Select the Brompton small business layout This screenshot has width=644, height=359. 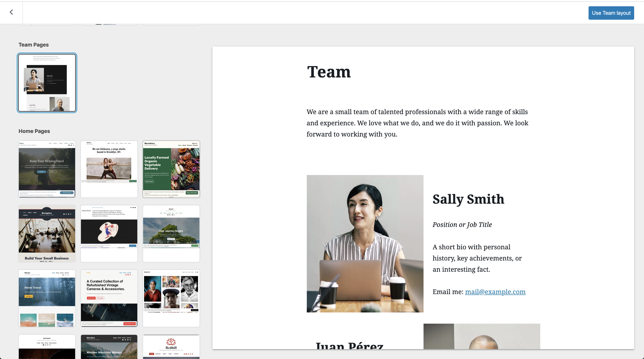47,234
